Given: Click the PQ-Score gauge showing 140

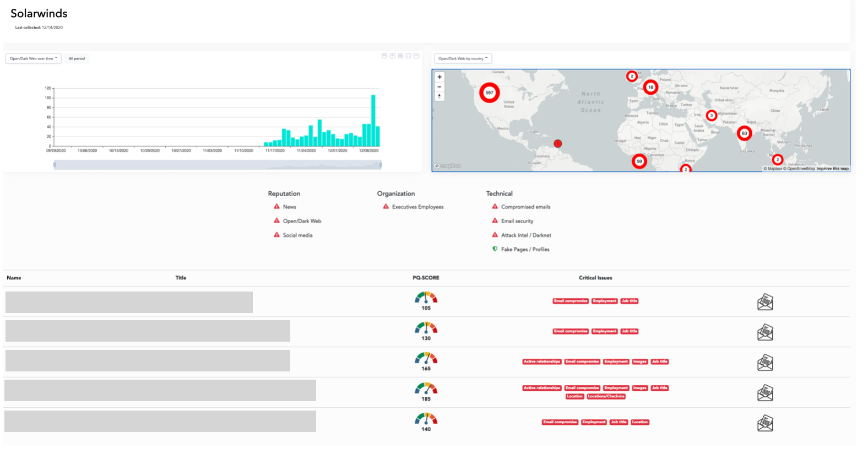Looking at the screenshot, I should point(426,419).
